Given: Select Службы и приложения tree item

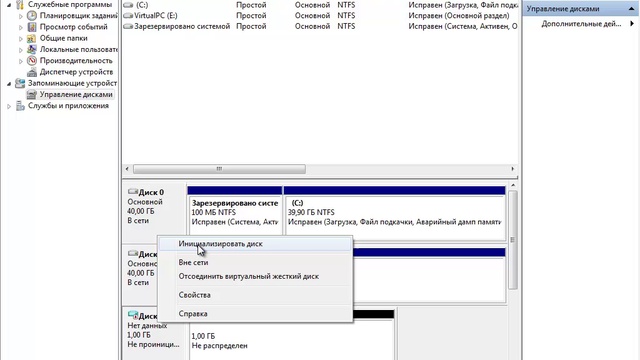Looking at the screenshot, I should point(68,106).
